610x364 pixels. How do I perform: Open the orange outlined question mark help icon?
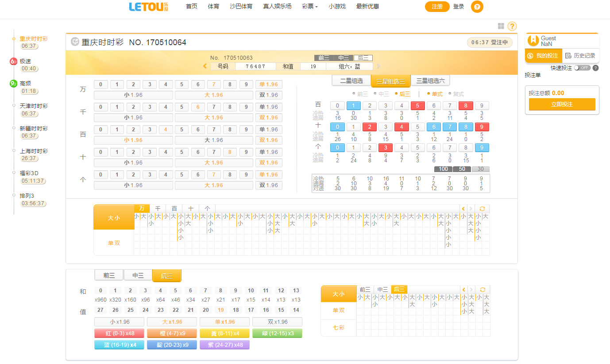pyautogui.click(x=512, y=27)
